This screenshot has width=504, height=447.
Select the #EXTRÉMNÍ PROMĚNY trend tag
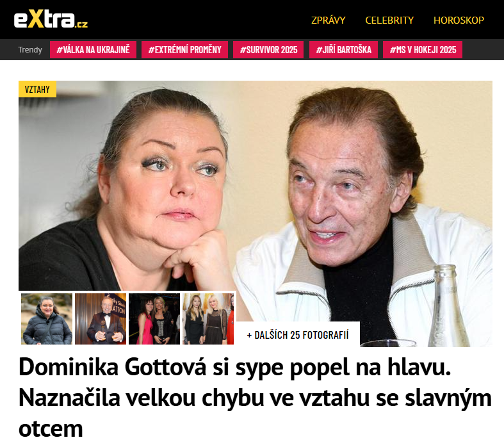(185, 50)
